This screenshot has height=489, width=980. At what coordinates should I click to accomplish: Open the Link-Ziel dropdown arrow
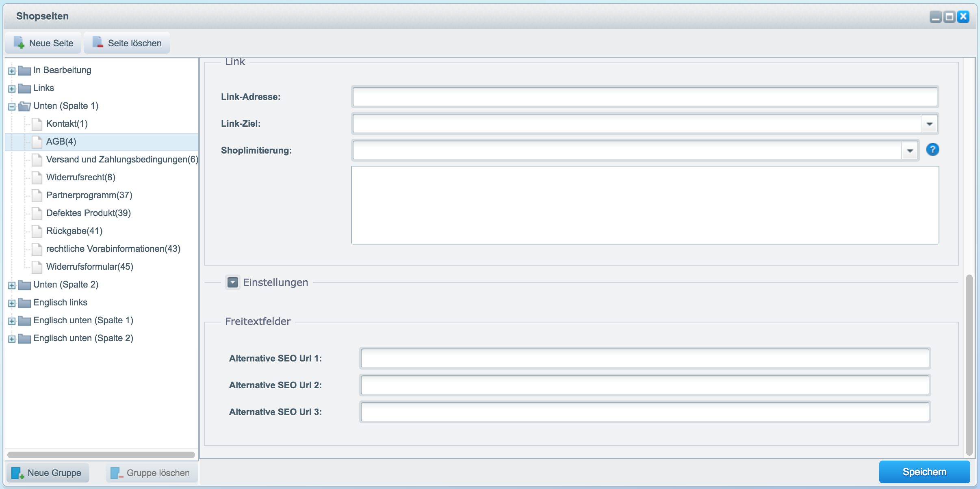[x=929, y=124]
